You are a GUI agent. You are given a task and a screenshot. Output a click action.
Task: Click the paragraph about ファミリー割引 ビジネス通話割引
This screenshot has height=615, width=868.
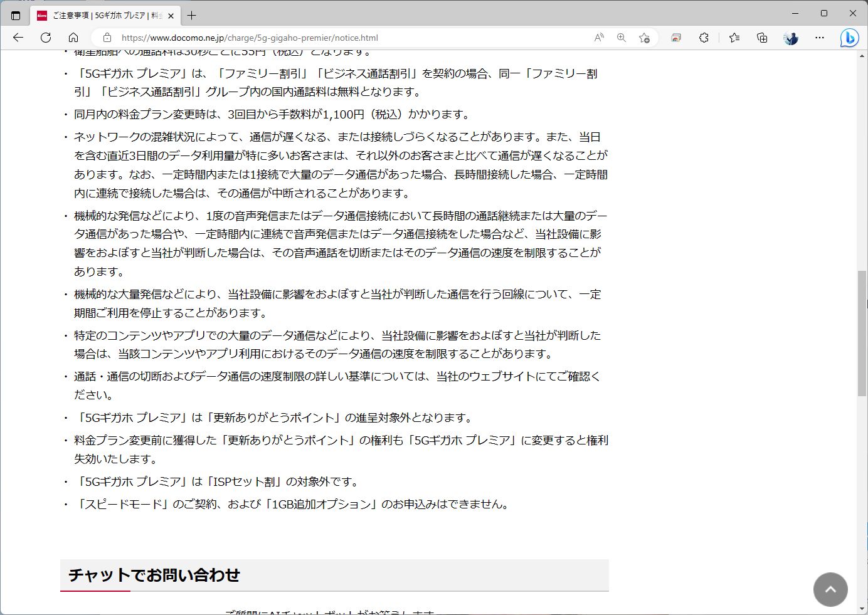[336, 83]
